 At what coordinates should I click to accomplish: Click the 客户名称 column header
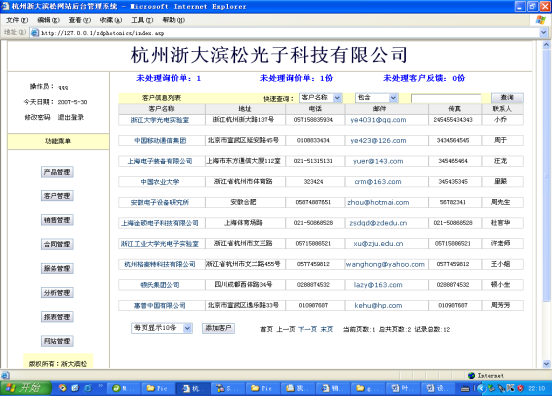point(162,109)
